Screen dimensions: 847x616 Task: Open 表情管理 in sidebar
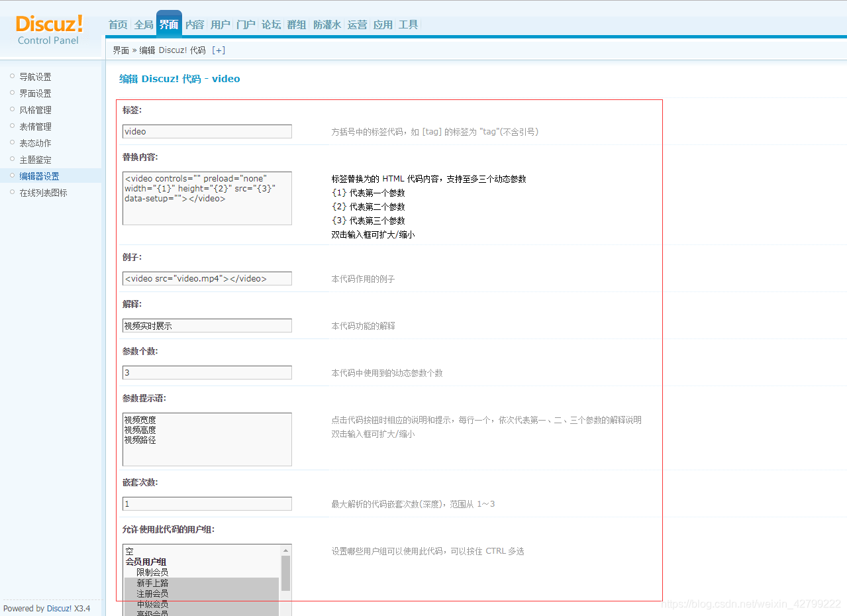[x=35, y=127]
